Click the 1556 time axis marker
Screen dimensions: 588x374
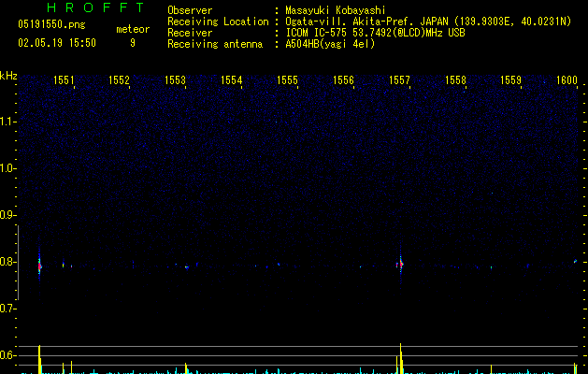click(x=343, y=80)
